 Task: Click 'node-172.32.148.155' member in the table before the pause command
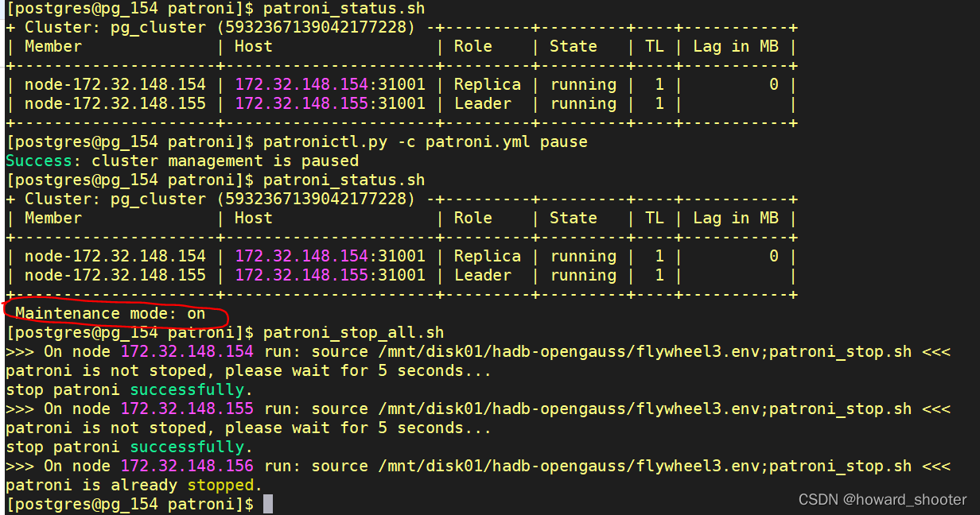pos(115,104)
